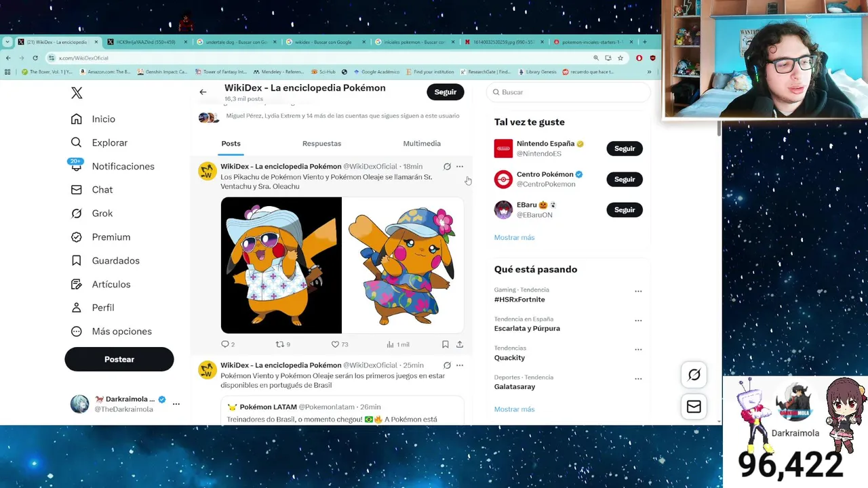The image size is (868, 488).
Task: View analytics of Pikachu post, 1 mil
Action: coord(398,344)
